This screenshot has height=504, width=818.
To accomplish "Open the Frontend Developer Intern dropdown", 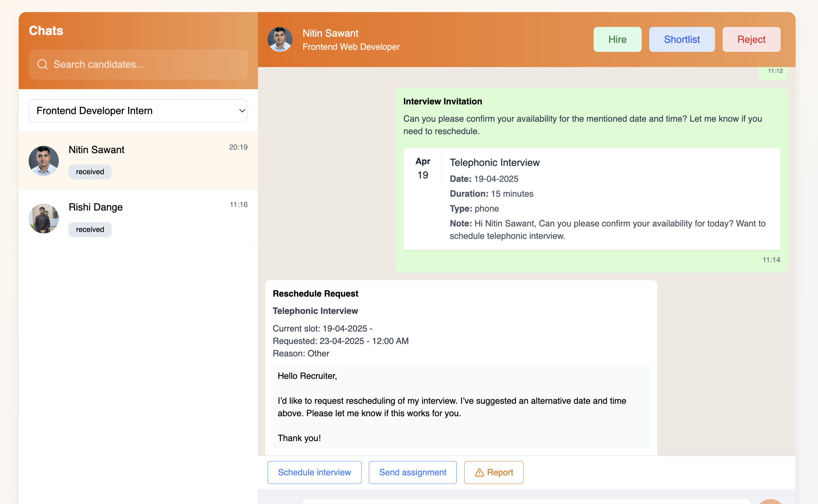I will point(138,111).
